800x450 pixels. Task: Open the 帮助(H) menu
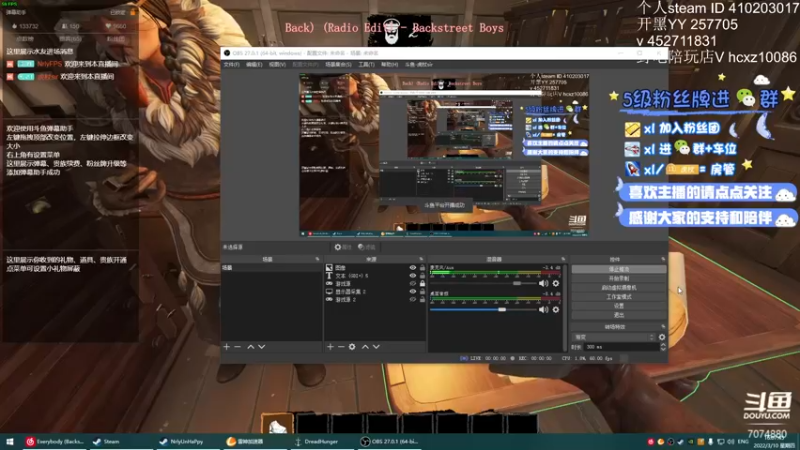389,65
